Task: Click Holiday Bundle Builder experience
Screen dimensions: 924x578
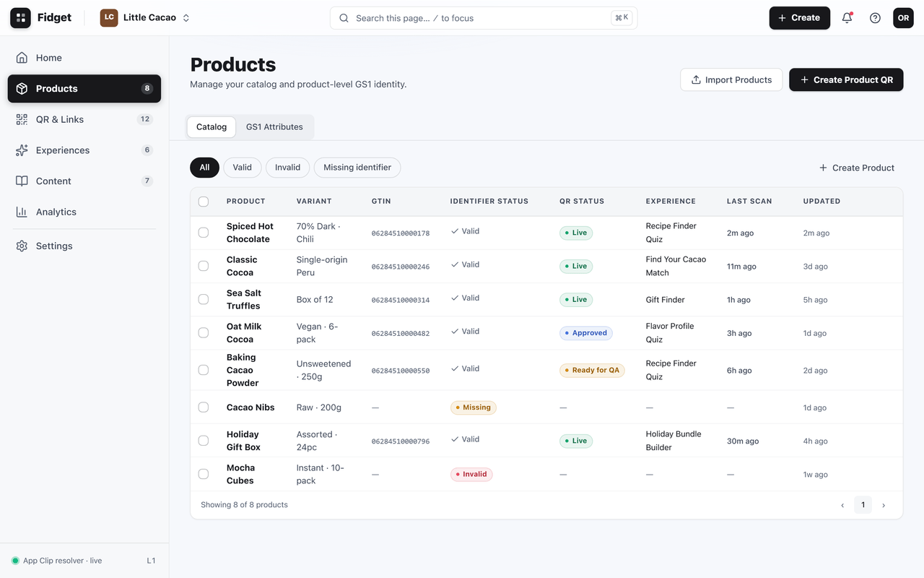Action: 674,441
